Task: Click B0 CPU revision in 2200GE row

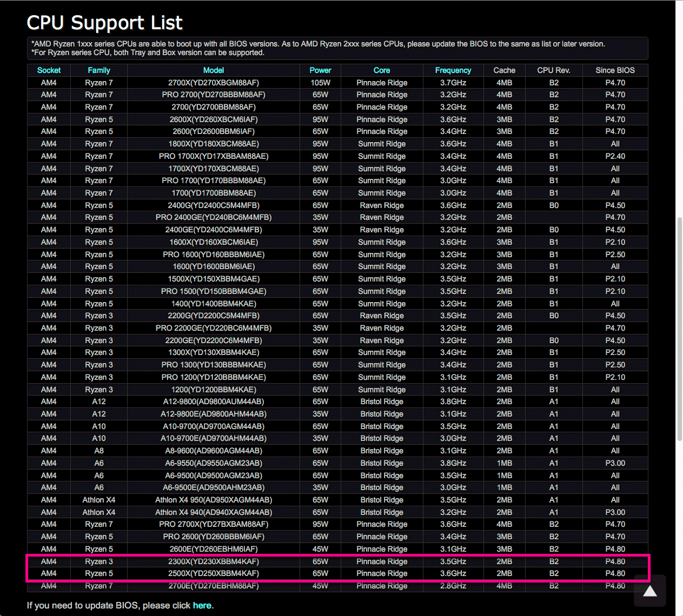Action: point(554,340)
